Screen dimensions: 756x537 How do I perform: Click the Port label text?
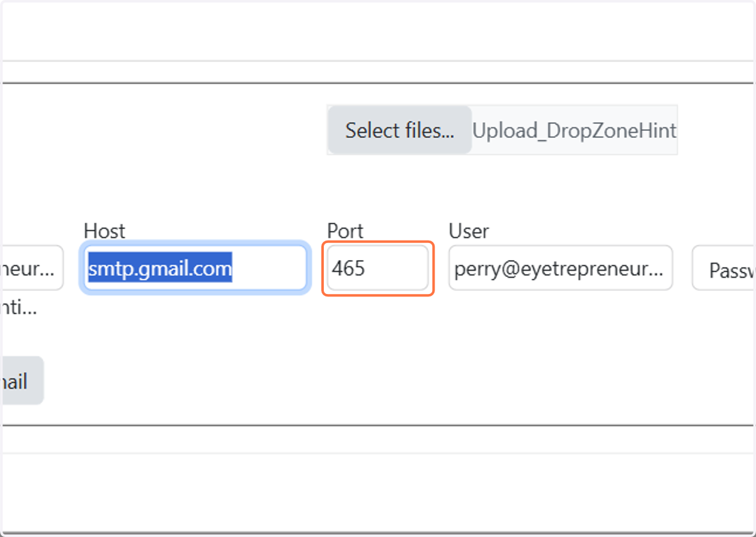point(346,231)
